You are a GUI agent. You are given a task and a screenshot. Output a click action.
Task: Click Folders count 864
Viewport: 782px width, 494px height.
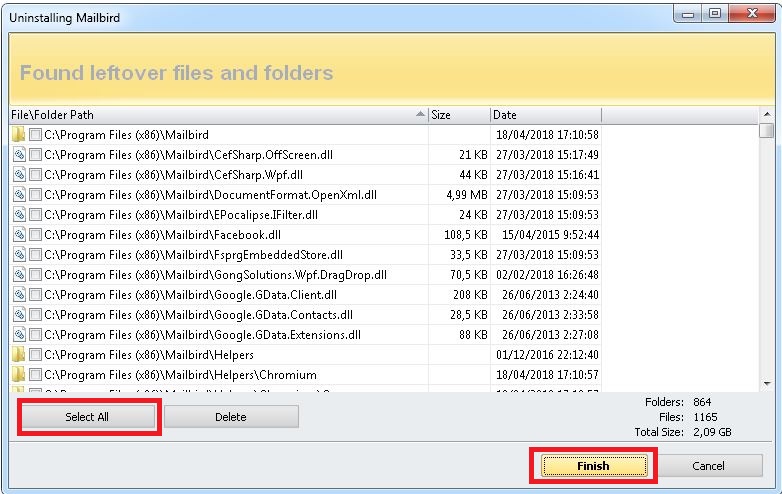[x=702, y=402]
